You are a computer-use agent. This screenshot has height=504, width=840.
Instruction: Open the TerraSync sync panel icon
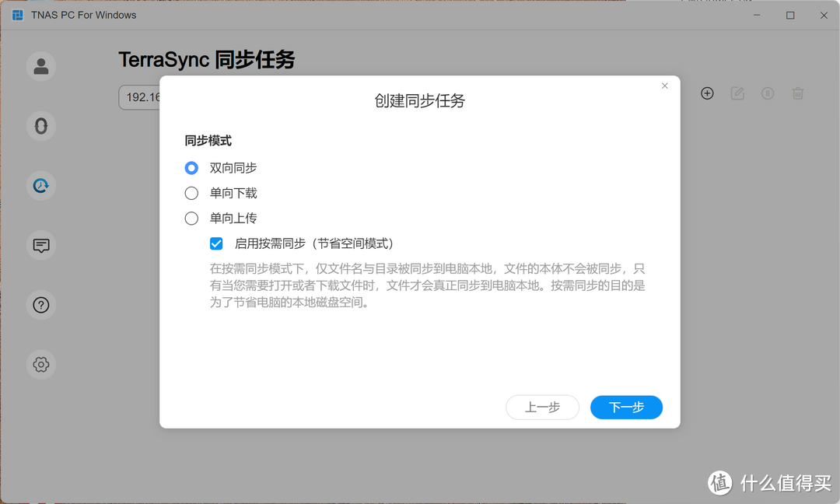click(x=40, y=185)
